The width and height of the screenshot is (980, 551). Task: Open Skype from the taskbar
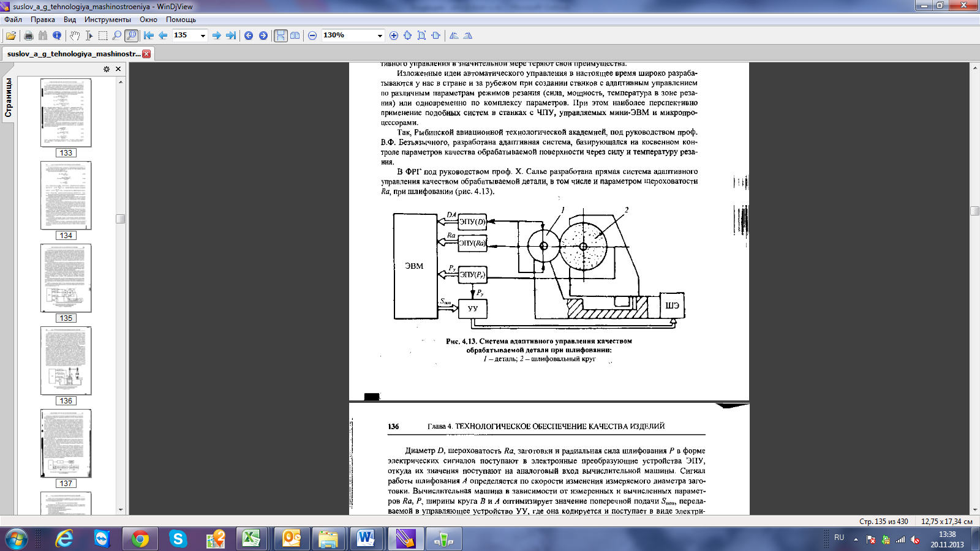pyautogui.click(x=178, y=539)
